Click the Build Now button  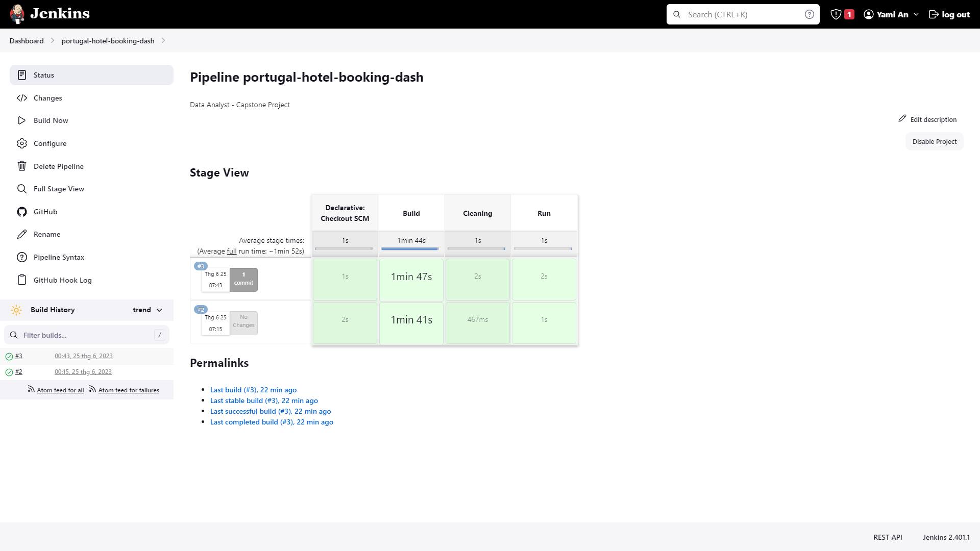[51, 120]
